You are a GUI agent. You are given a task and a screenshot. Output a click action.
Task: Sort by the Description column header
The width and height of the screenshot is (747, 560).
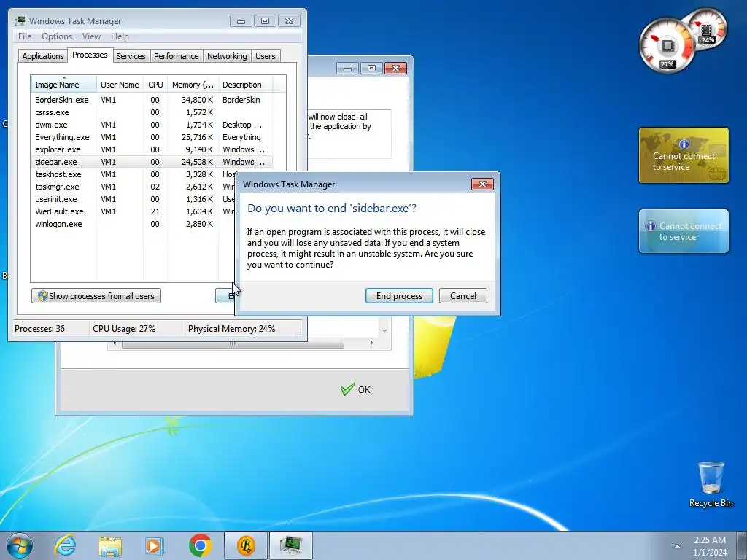tap(245, 85)
